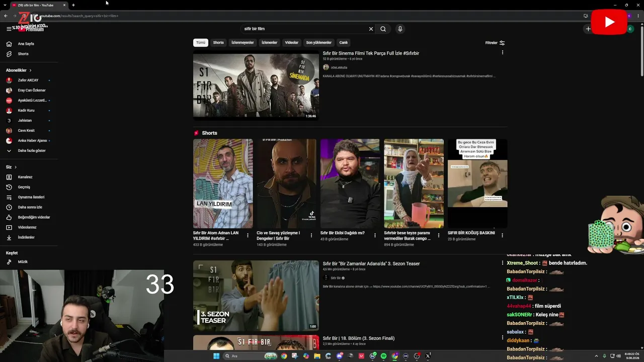This screenshot has width=644, height=362.
Task: Open the Ana Sayfa home icon
Action: point(9,44)
